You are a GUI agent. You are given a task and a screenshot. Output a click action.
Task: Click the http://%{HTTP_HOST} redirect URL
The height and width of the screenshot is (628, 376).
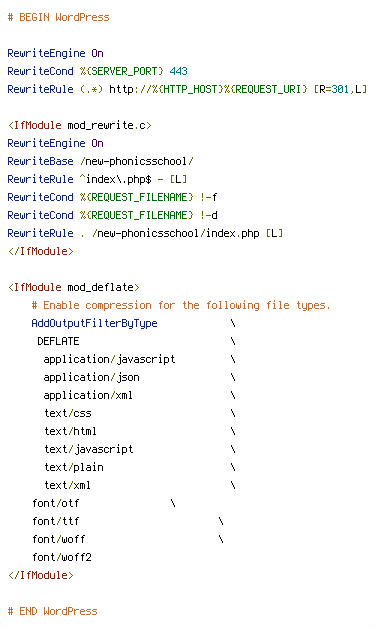[x=166, y=89]
